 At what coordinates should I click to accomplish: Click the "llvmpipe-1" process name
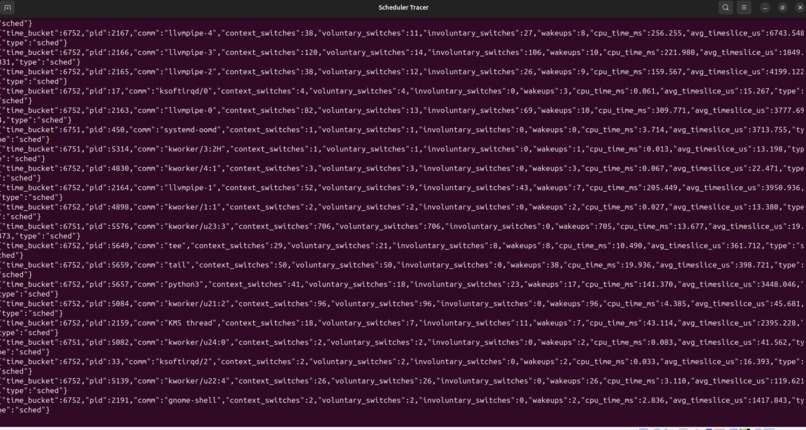[190, 188]
